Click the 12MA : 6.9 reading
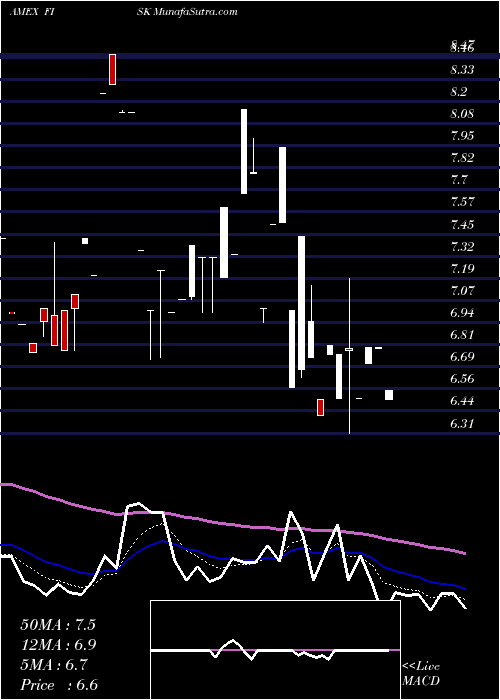 click(x=58, y=645)
